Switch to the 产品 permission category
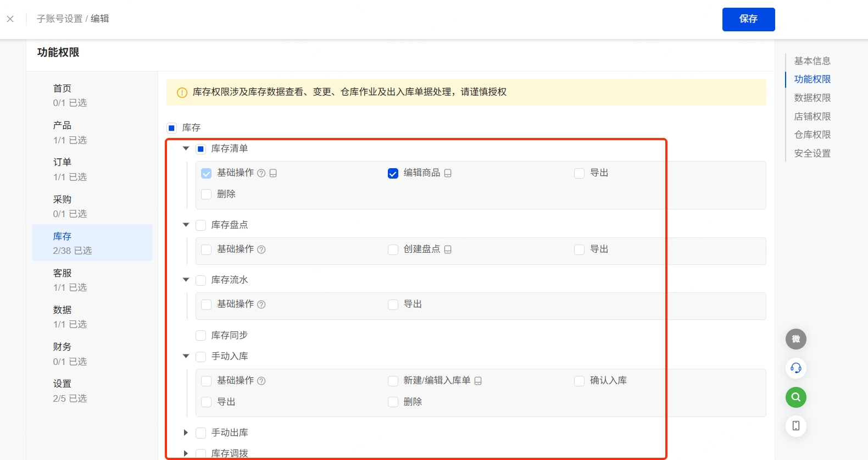The width and height of the screenshot is (868, 460). tap(92, 132)
